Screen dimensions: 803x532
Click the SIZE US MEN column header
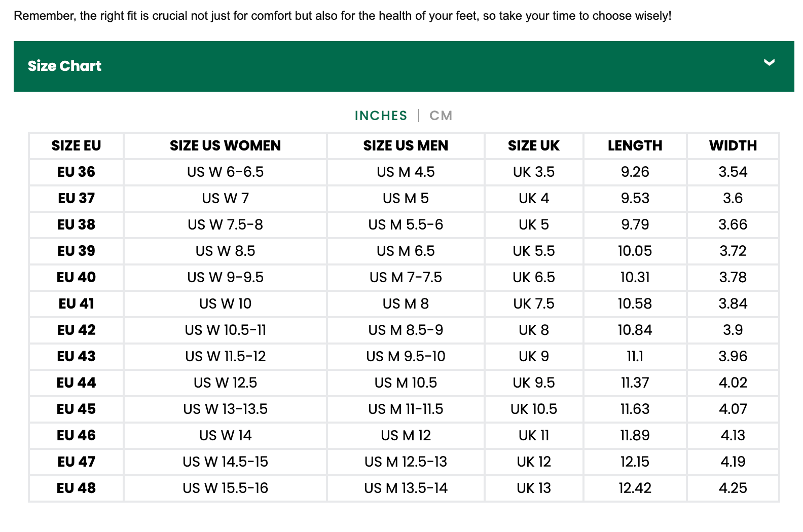click(406, 146)
